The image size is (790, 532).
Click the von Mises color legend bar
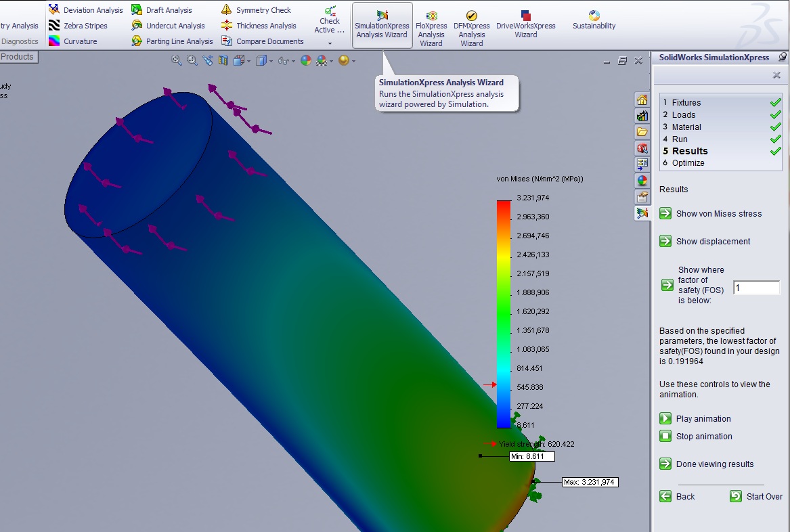[x=504, y=314]
